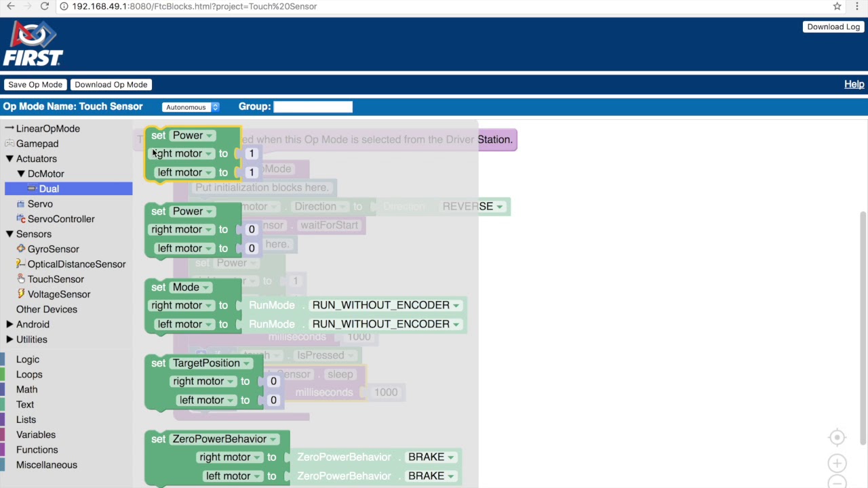868x488 pixels.
Task: Collapse the Sensors category
Action: tap(9, 234)
